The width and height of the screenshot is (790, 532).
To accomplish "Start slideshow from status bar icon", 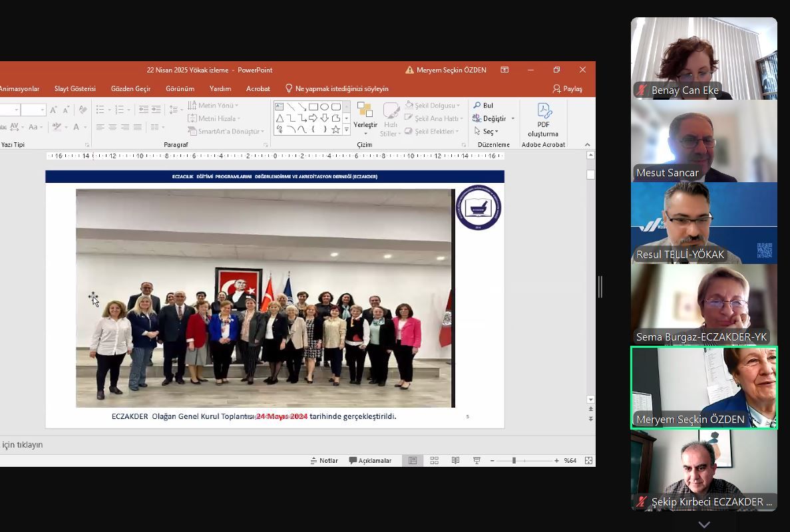I will [x=477, y=460].
